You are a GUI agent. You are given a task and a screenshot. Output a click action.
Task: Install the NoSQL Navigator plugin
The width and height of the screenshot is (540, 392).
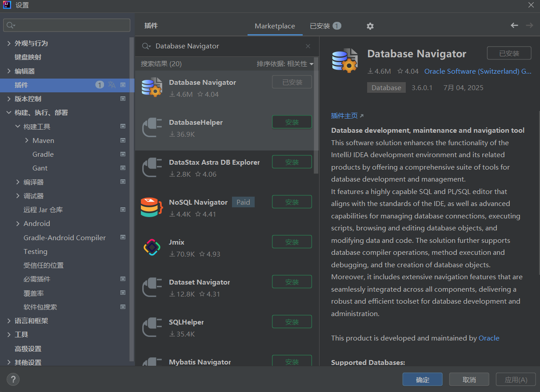(x=292, y=202)
